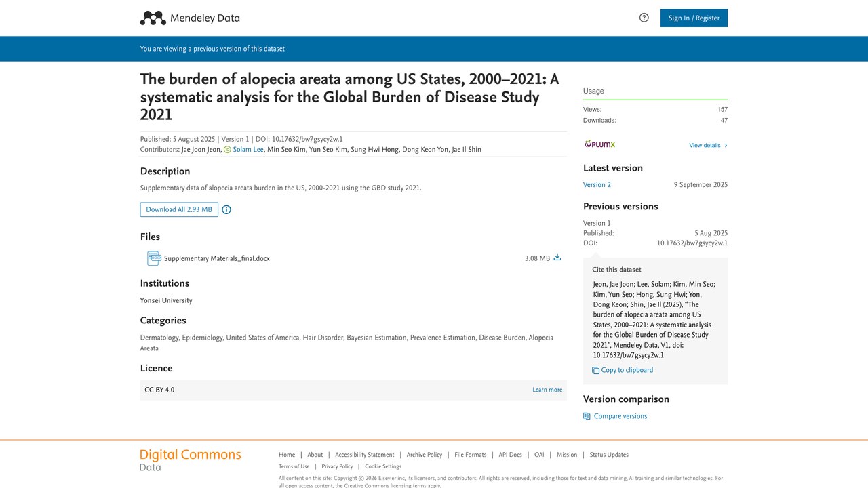This screenshot has height=488, width=868.
Task: Click the info icon beside Download All
Action: (x=226, y=209)
